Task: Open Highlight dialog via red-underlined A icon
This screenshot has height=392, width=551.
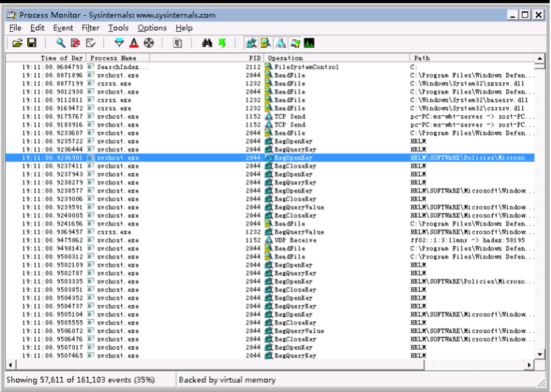Action: 134,43
